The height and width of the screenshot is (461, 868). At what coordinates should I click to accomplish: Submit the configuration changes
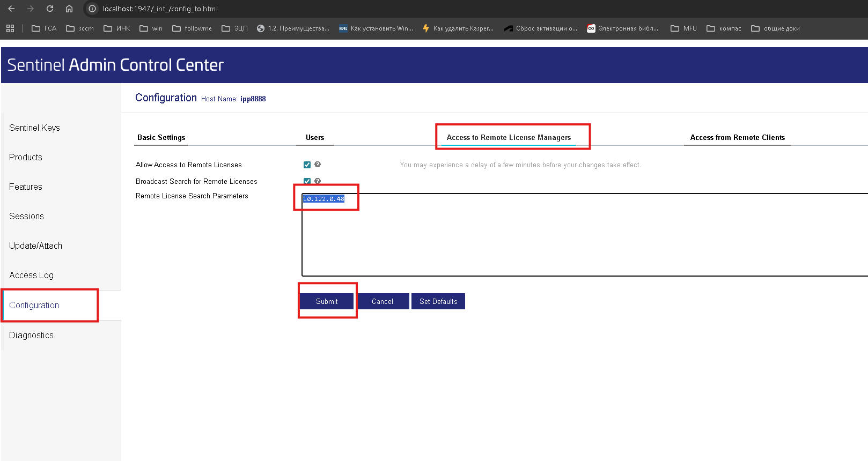pyautogui.click(x=327, y=301)
